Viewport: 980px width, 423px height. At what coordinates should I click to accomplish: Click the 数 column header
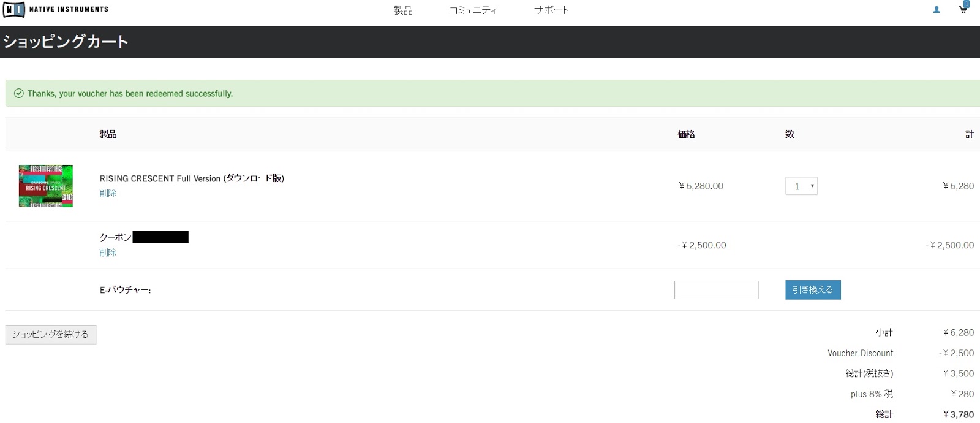click(790, 134)
